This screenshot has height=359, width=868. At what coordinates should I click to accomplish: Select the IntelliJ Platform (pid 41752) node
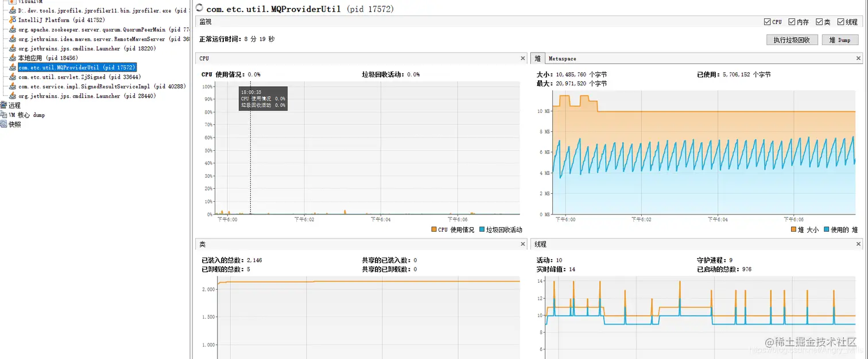61,20
